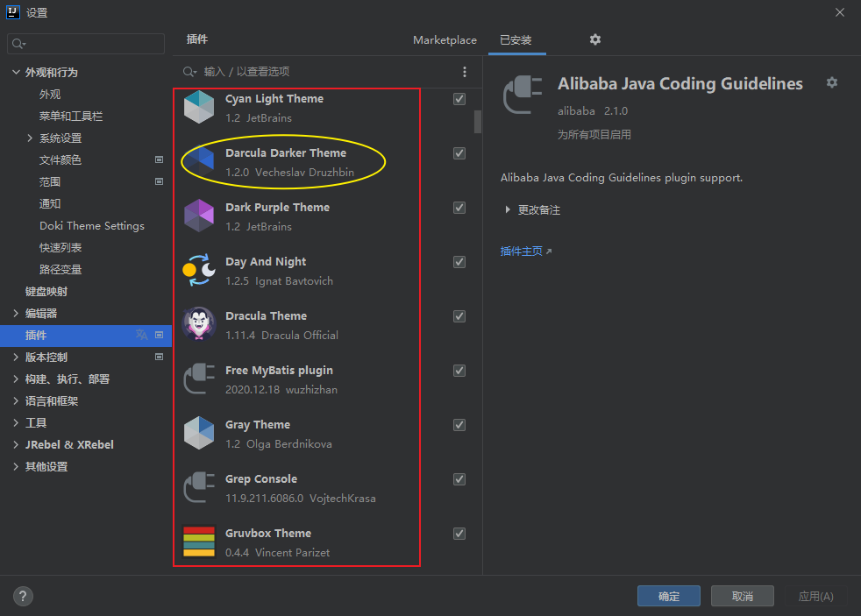Viewport: 861px width, 616px height.
Task: Select the Darcula Darker Theme plugin name
Action: pyautogui.click(x=286, y=153)
